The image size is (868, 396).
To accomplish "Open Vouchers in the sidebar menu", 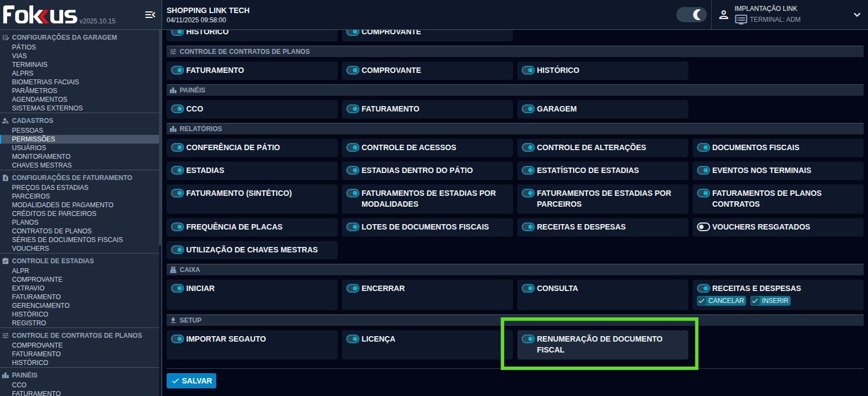I will [30, 249].
